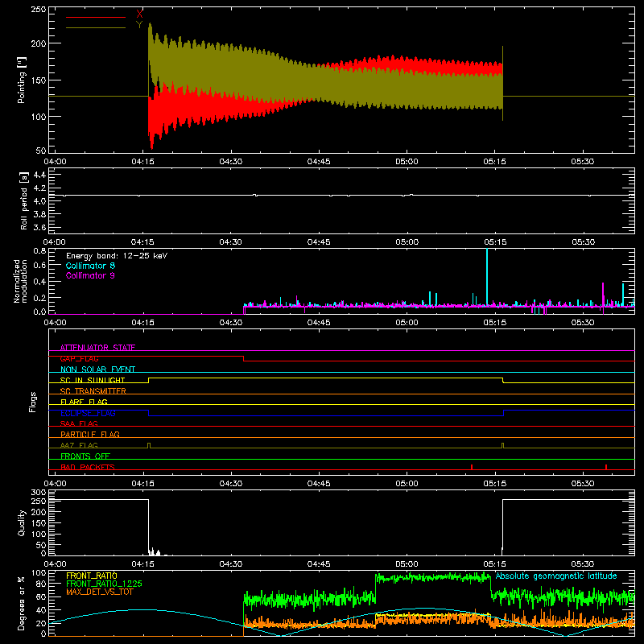Click the 05:00 tick label under Pointing plot
This screenshot has height=644, width=644.
pyautogui.click(x=407, y=162)
